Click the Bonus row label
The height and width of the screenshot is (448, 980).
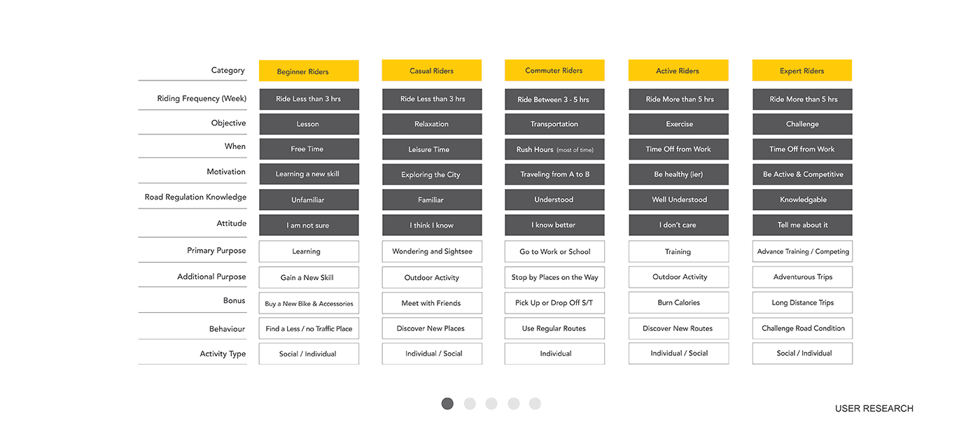coord(234,301)
